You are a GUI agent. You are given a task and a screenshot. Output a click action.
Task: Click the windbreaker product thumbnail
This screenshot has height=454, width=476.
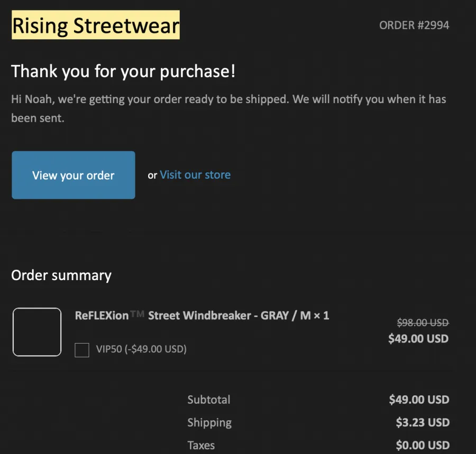pyautogui.click(x=37, y=332)
